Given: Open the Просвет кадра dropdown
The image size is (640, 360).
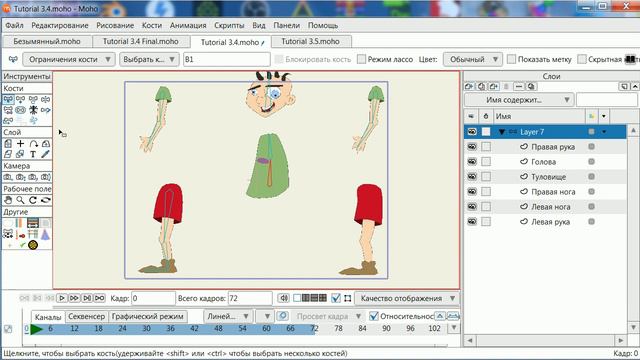Looking at the screenshot, I should tap(328, 316).
